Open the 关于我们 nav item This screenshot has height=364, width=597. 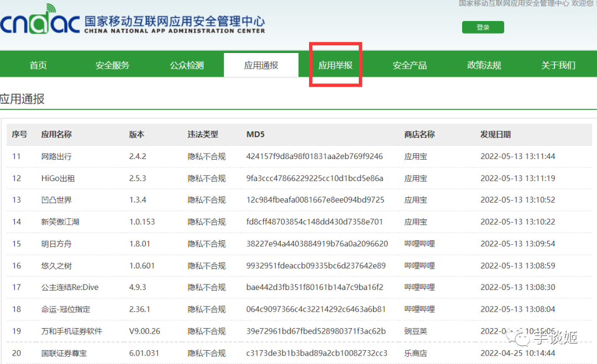[558, 65]
